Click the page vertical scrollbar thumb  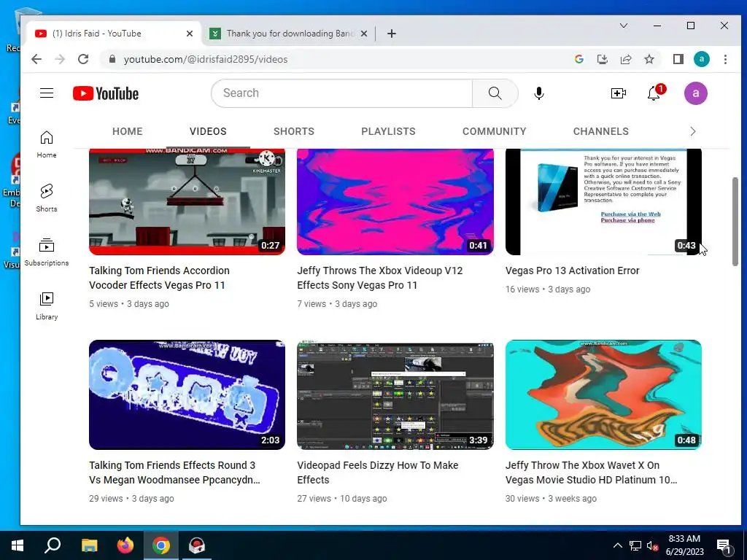pyautogui.click(x=735, y=222)
